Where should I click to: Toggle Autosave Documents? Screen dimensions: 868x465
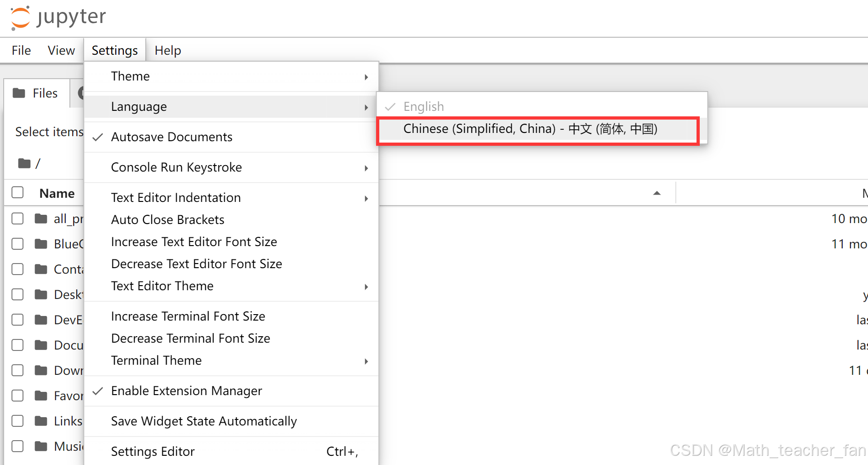(x=231, y=137)
